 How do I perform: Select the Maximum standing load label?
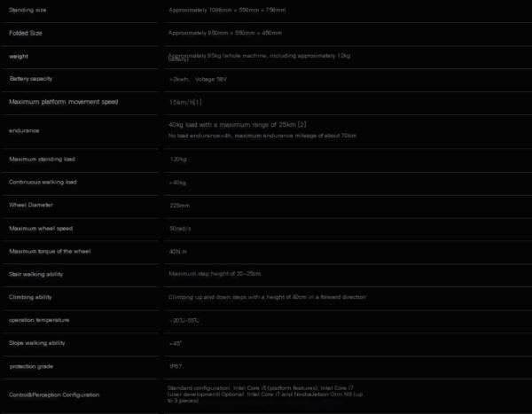click(x=42, y=160)
